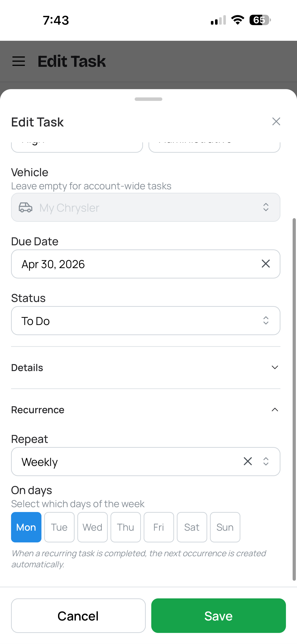Enable Saturday recurrence

click(x=192, y=527)
